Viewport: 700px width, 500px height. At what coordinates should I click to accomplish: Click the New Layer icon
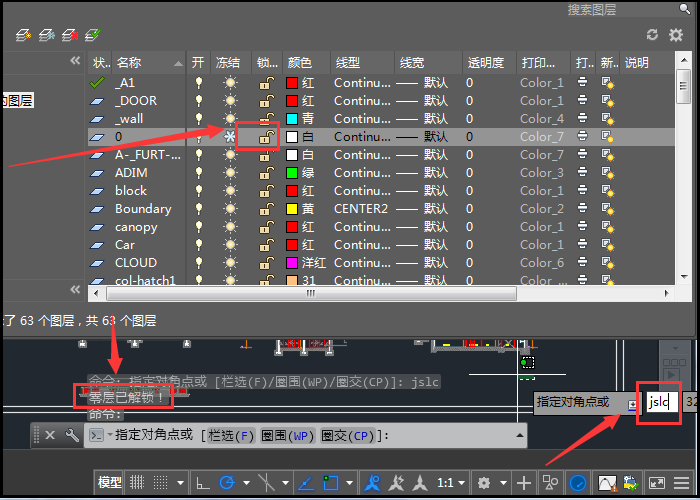coord(23,35)
